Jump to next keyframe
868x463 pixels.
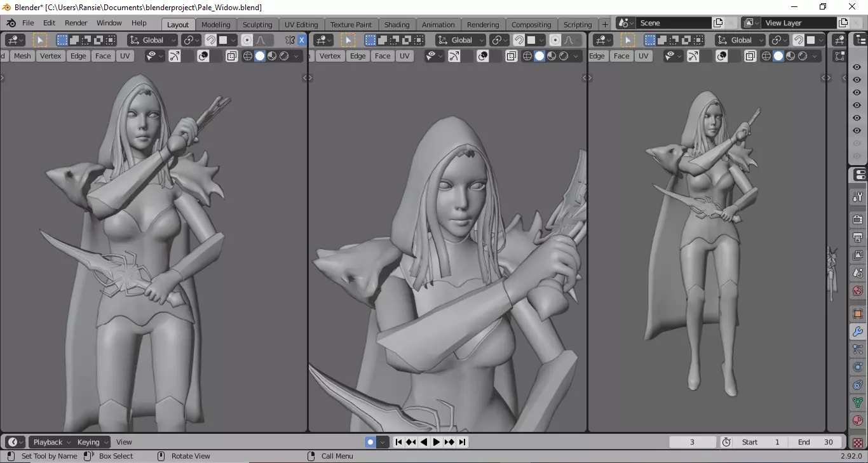[x=449, y=442]
